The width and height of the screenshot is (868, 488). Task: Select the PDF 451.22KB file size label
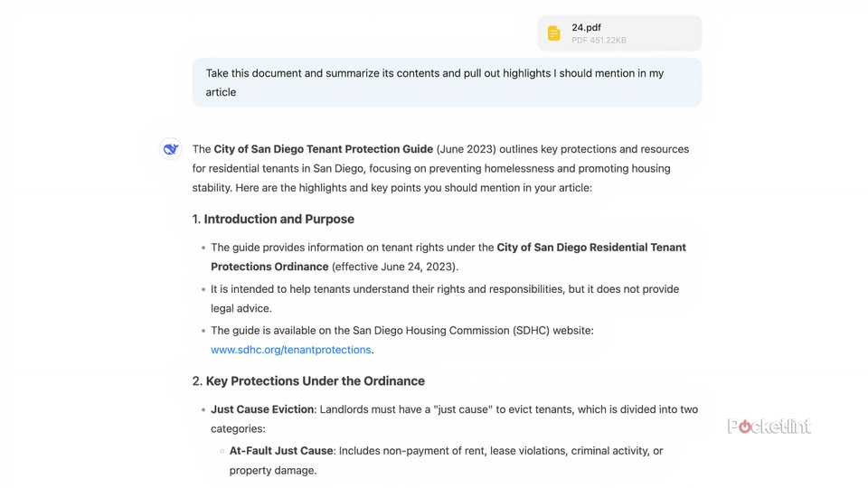[599, 41]
